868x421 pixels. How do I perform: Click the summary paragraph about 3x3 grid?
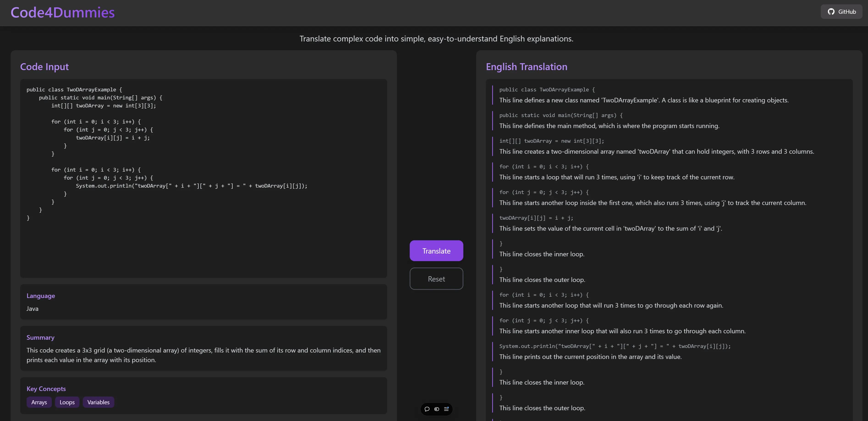[204, 355]
